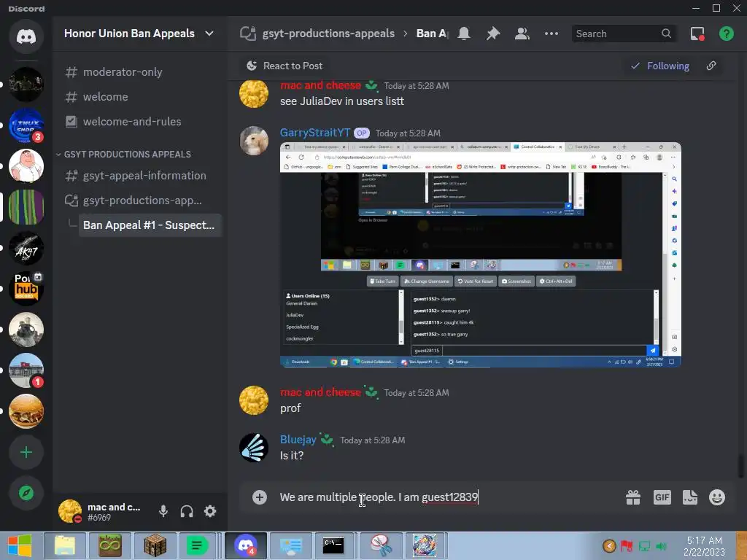Open the three-dot more options menu
Screen dimensions: 747x560
click(551, 34)
